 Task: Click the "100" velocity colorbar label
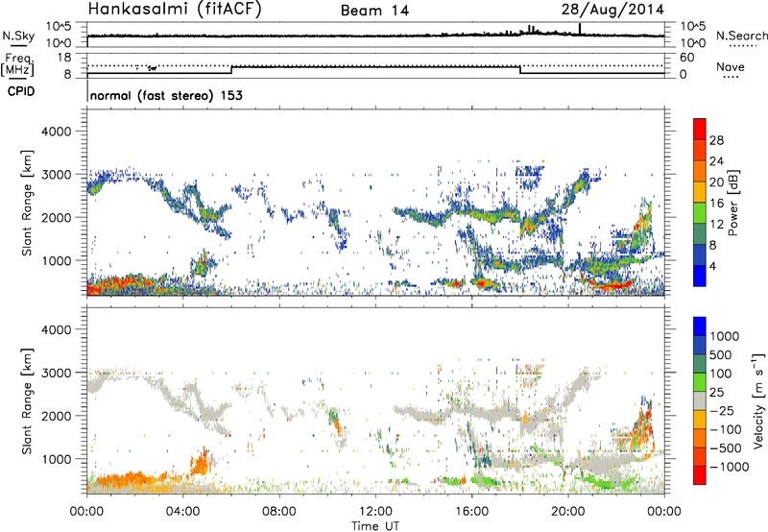point(721,374)
